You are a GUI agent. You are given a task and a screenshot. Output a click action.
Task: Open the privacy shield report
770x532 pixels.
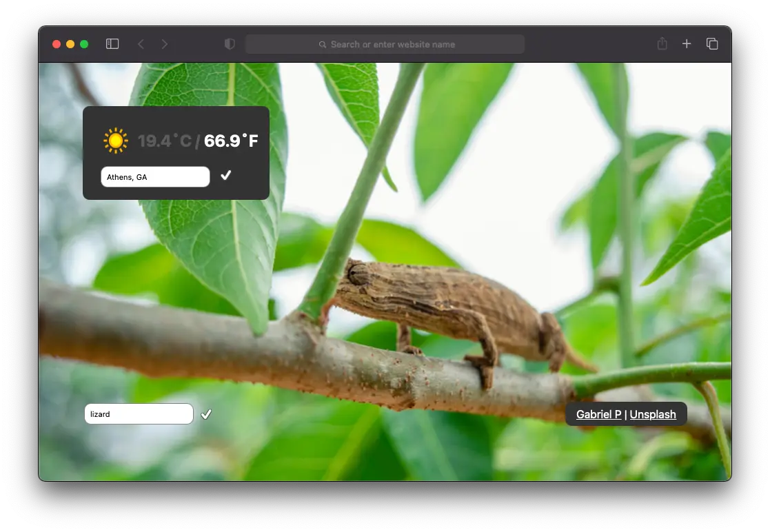pos(230,44)
